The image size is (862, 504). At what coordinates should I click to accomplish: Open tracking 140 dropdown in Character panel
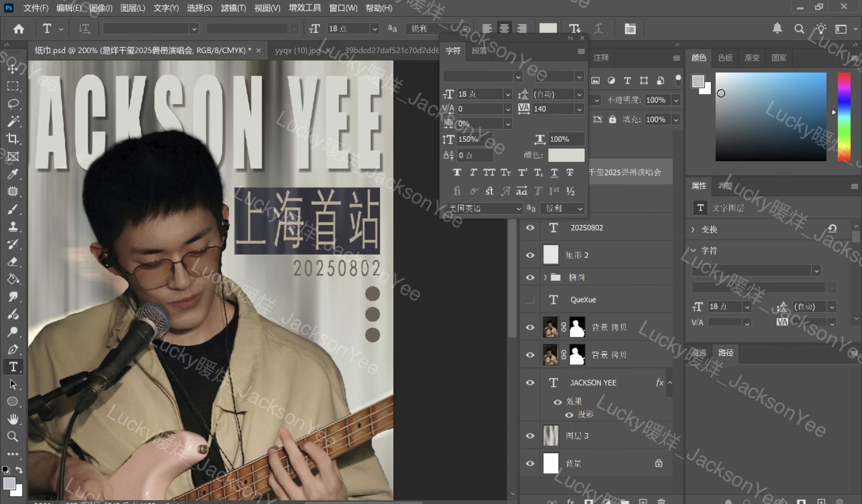(579, 109)
